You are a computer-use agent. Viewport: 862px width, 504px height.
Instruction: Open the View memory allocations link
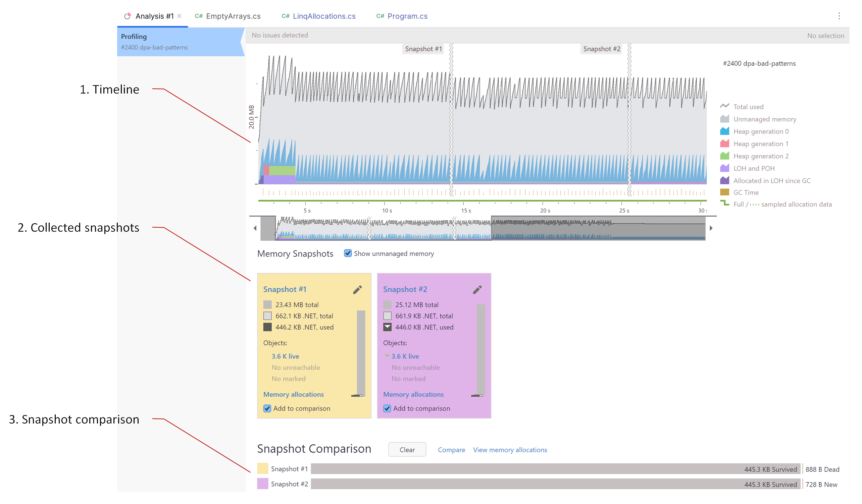[x=510, y=450]
